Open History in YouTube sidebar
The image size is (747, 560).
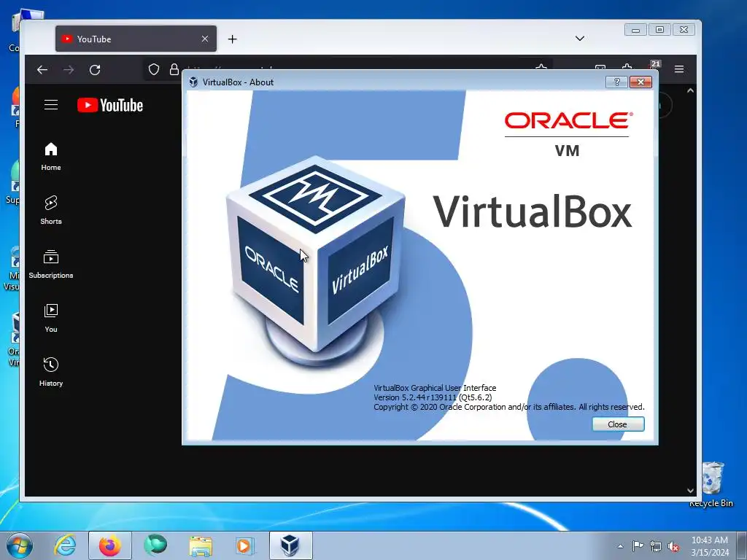[51, 372]
